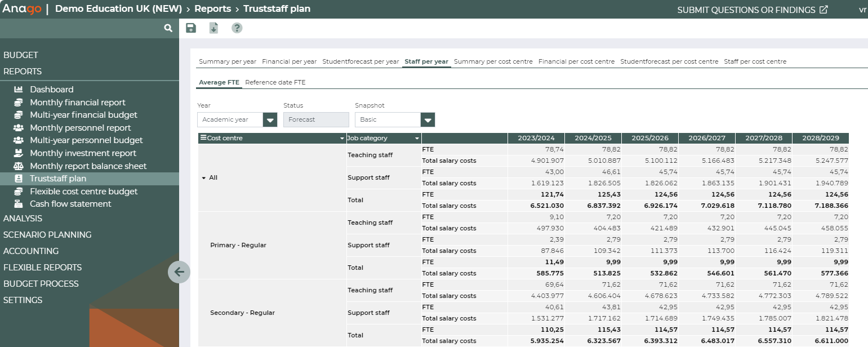The width and height of the screenshot is (868, 347).
Task: Collapse the REPORTS menu section
Action: pyautogui.click(x=23, y=72)
